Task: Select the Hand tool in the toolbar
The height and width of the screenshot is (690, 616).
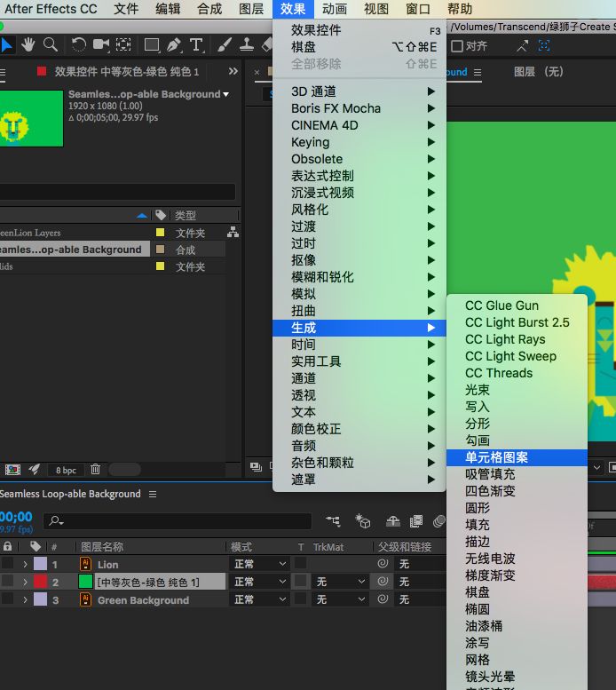Action: [29, 45]
